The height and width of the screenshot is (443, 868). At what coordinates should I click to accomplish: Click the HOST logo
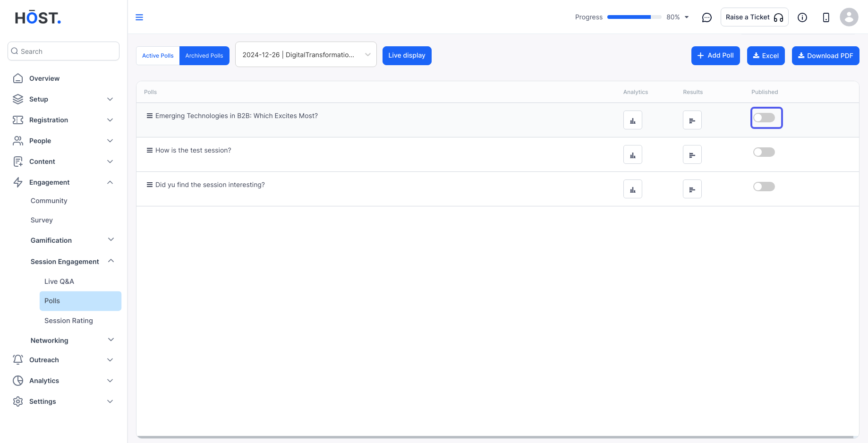point(38,18)
